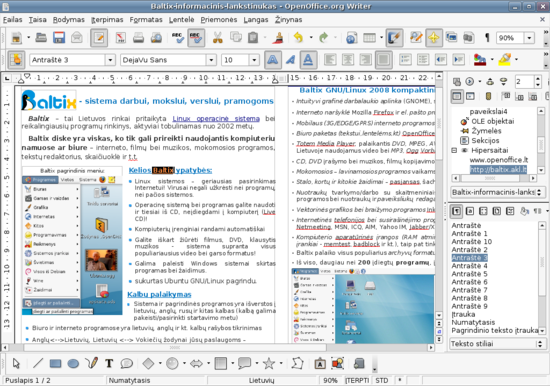Insert a table from the toolbar
Image resolution: width=550 pixels, height=386 pixels.
(369, 38)
